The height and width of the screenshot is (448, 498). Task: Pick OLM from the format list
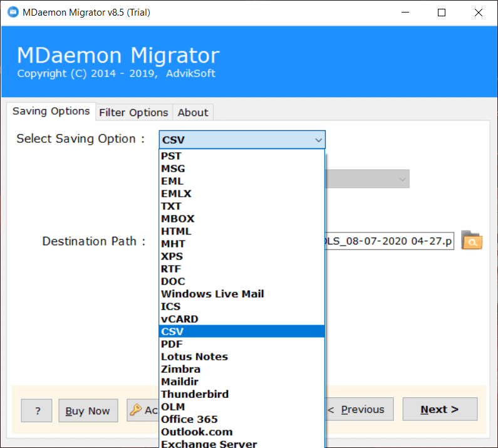point(242,407)
